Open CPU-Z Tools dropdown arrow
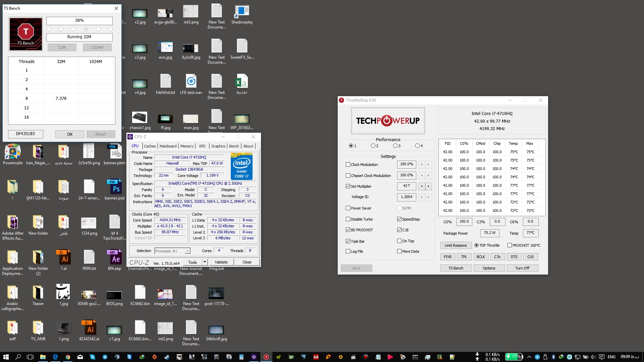Image resolution: width=644 pixels, height=362 pixels. coord(205,262)
